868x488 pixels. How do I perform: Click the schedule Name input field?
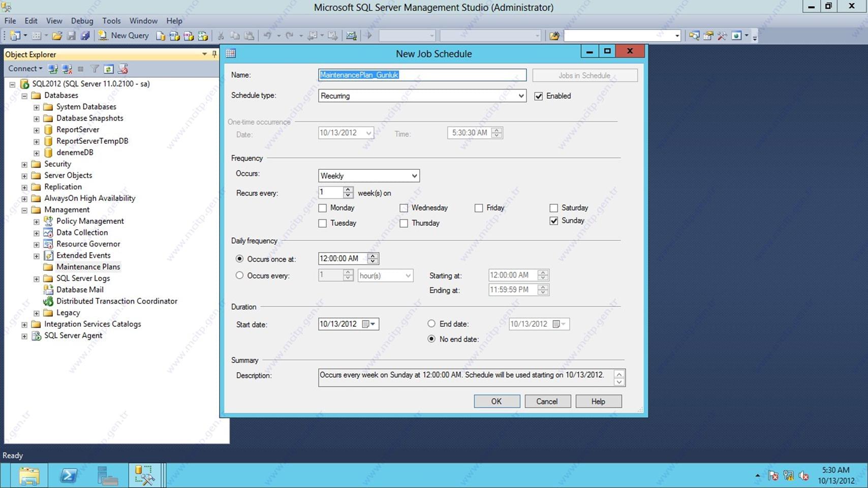pyautogui.click(x=422, y=75)
